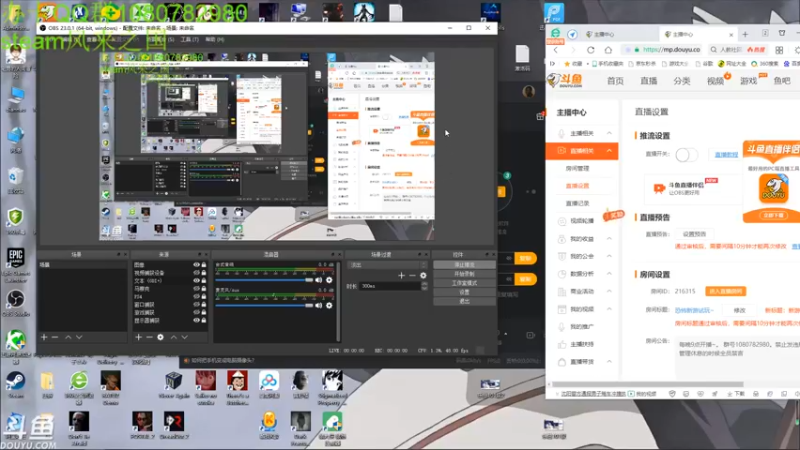
Task: Open 设置 from OBS controls panel
Action: pos(464,292)
